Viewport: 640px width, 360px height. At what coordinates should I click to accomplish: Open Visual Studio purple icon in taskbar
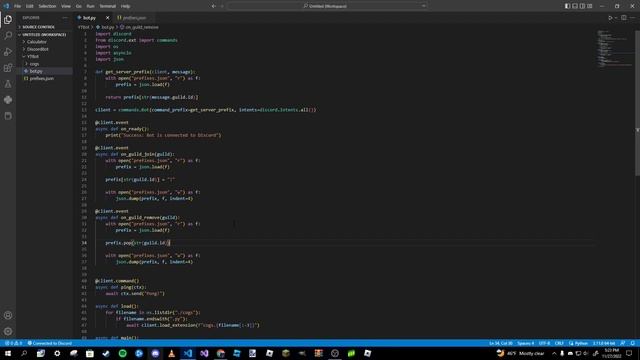204,353
